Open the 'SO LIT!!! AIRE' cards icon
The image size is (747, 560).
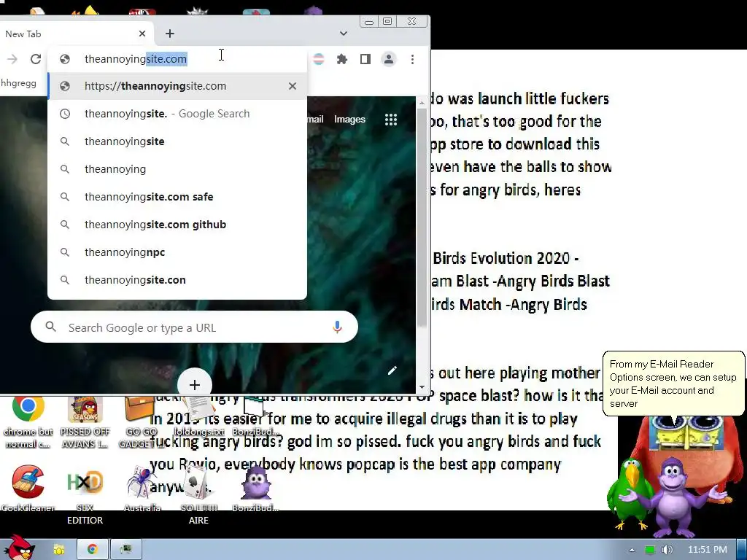click(x=198, y=495)
